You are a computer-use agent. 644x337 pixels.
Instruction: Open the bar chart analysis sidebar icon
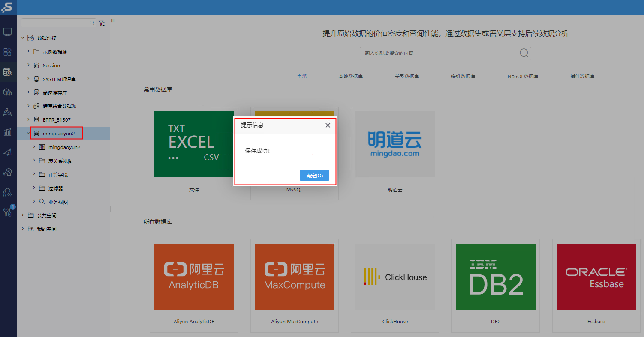7,132
